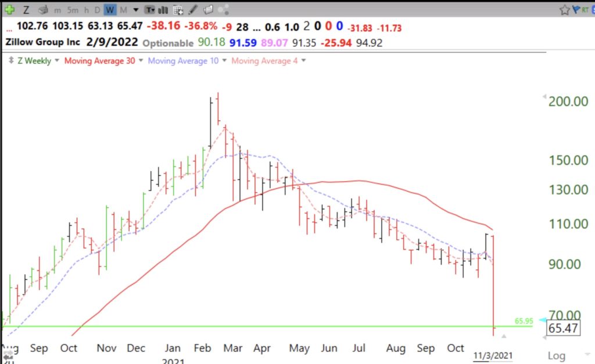Screen dimensions: 595x364
Task: Click the 11/3/2021 date marker
Action: pyautogui.click(x=493, y=355)
